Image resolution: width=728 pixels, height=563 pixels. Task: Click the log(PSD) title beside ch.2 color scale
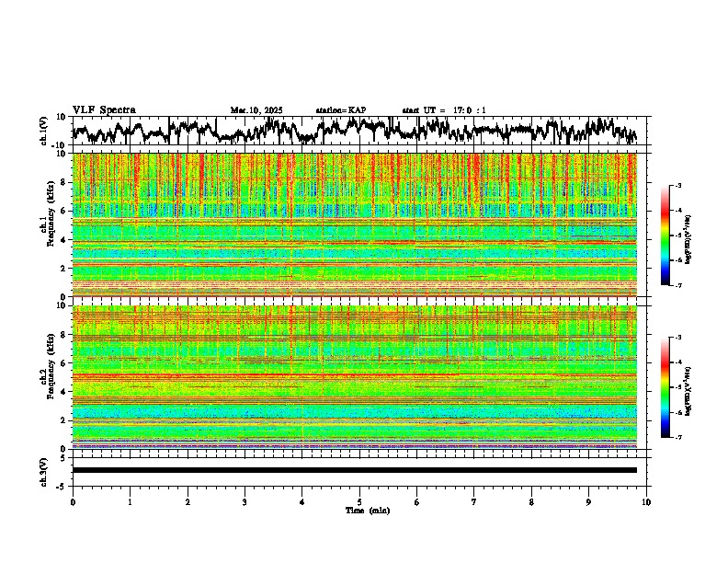click(688, 391)
